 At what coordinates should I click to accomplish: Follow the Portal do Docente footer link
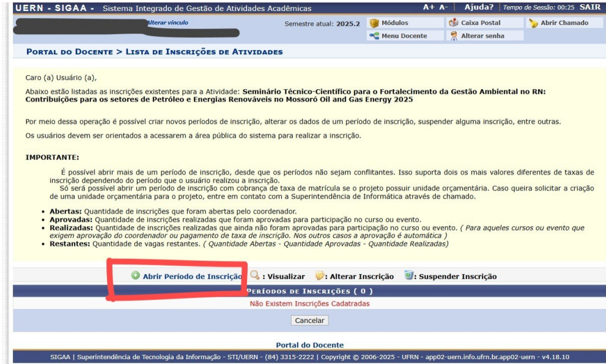click(x=309, y=344)
